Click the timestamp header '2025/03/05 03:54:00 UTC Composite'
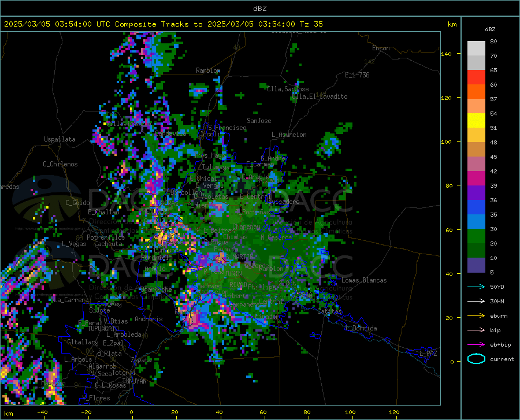This screenshot has width=520, height=420. [80, 24]
